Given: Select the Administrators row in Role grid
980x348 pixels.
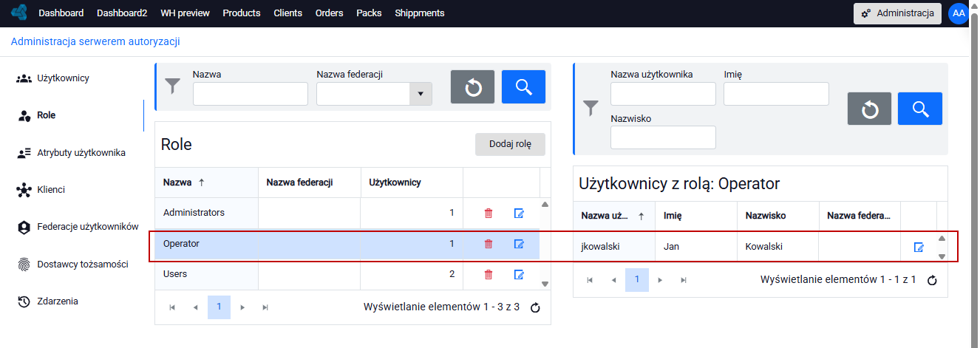Looking at the screenshot, I should point(347,213).
